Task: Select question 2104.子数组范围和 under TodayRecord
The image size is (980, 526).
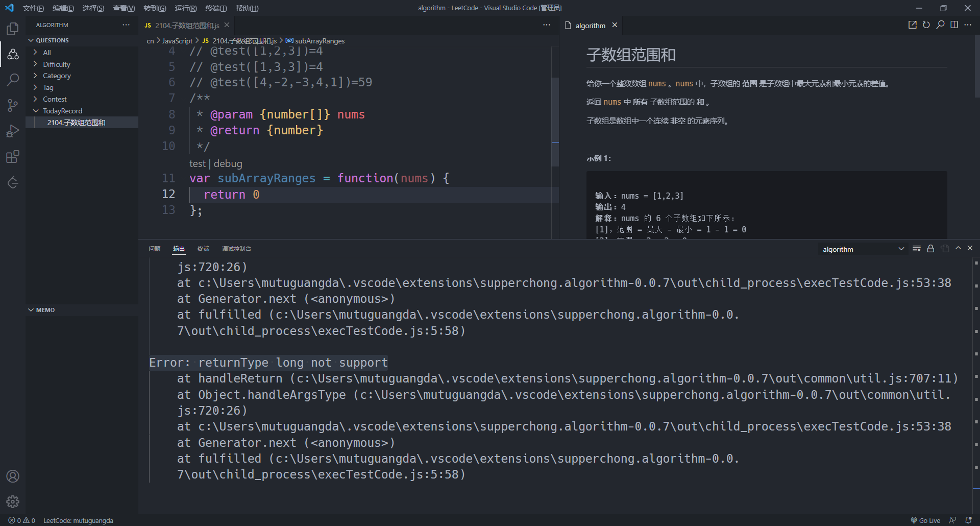Action: (76, 122)
